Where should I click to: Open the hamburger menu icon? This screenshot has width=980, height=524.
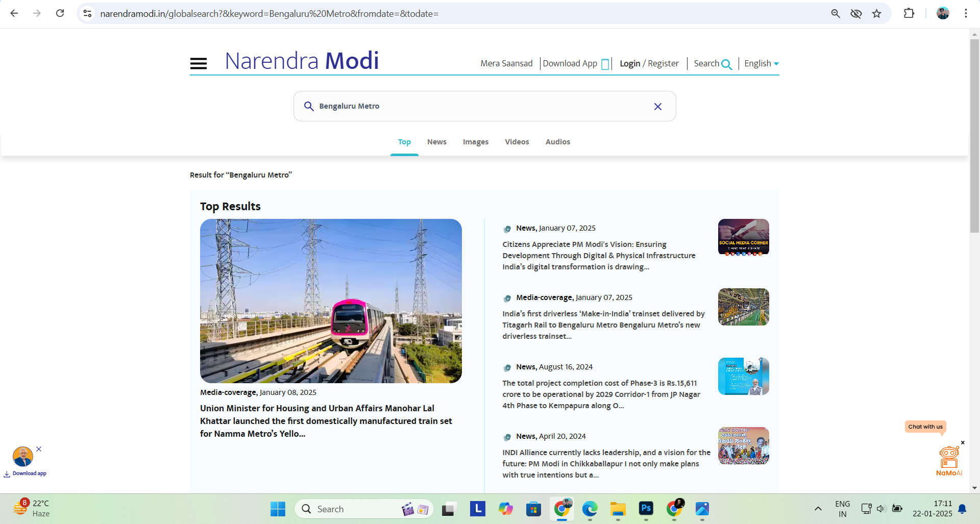(198, 63)
